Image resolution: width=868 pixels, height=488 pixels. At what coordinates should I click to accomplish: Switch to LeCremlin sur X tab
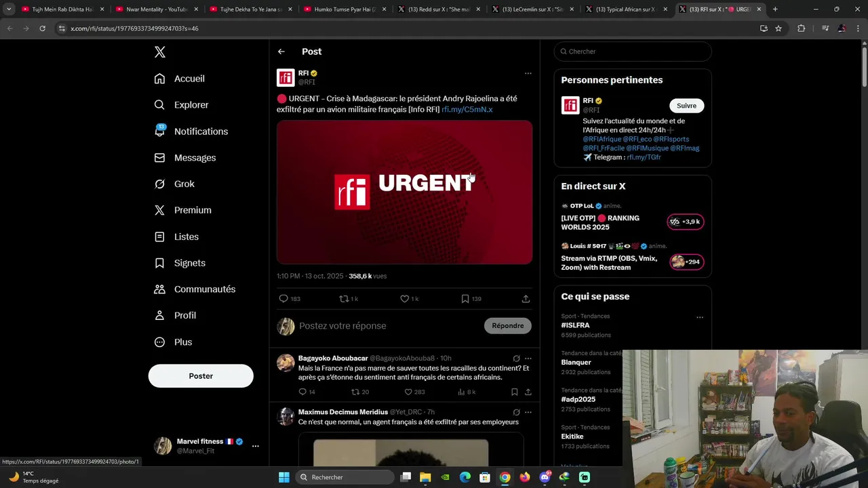click(x=532, y=9)
